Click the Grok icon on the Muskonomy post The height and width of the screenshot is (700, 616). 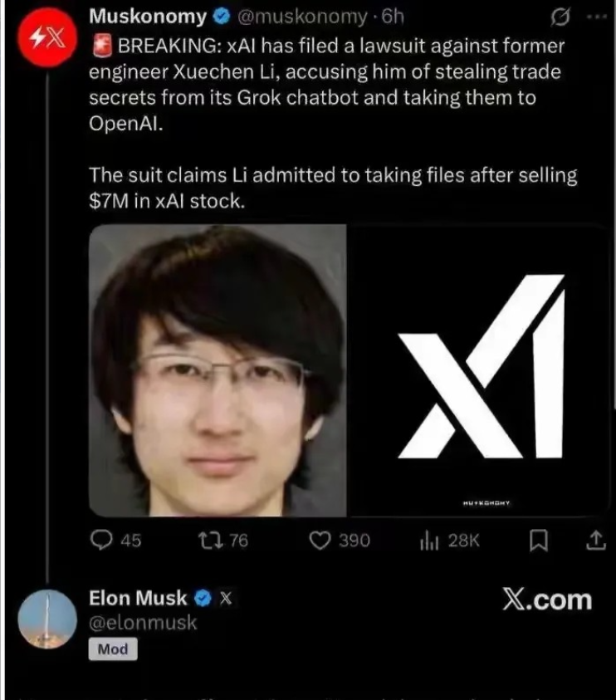[560, 17]
